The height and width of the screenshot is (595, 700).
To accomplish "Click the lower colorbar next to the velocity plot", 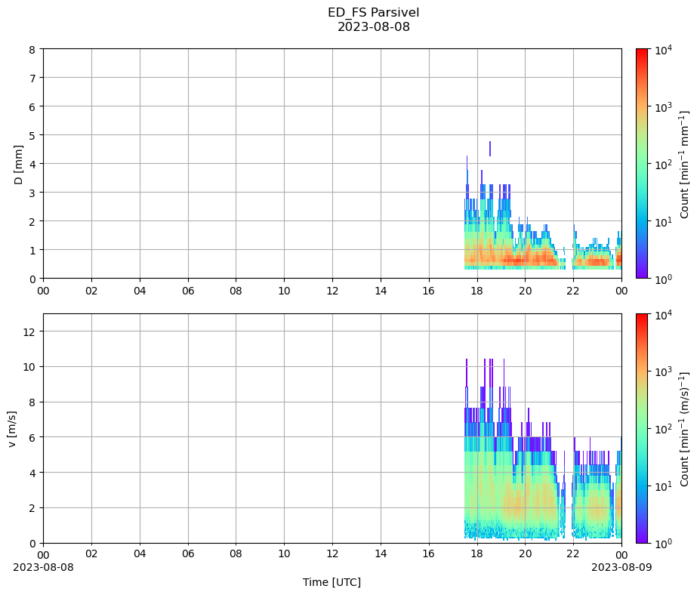I will [x=642, y=429].
